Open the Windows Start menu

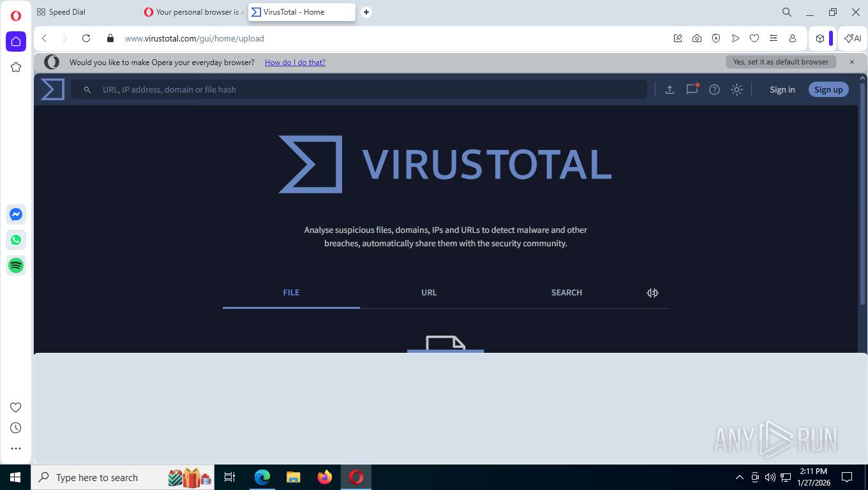click(15, 477)
